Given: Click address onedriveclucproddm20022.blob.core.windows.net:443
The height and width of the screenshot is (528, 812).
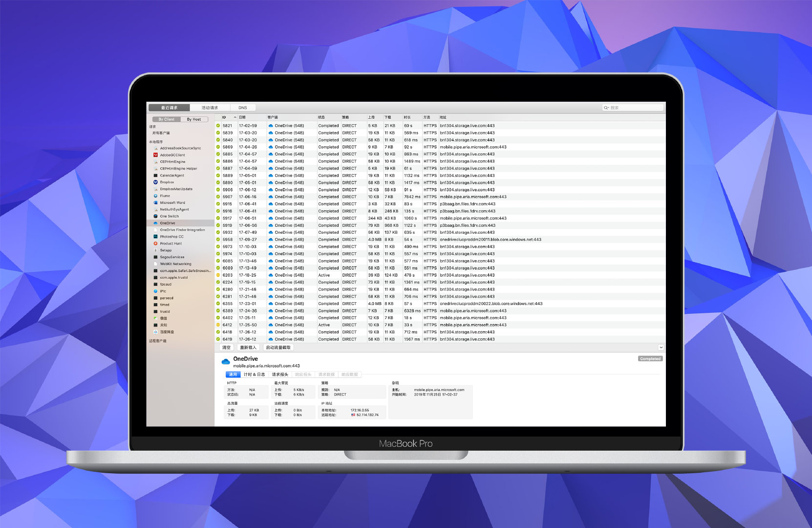Looking at the screenshot, I should [491, 304].
